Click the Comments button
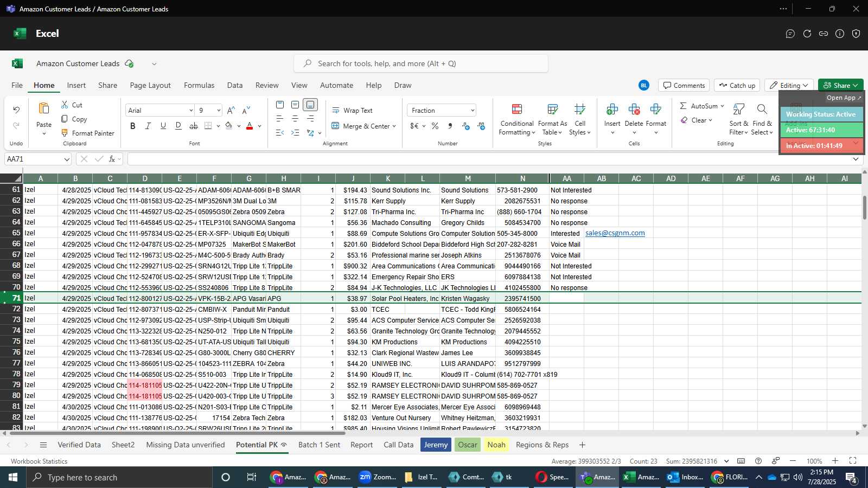Image resolution: width=868 pixels, height=488 pixels. (x=684, y=85)
